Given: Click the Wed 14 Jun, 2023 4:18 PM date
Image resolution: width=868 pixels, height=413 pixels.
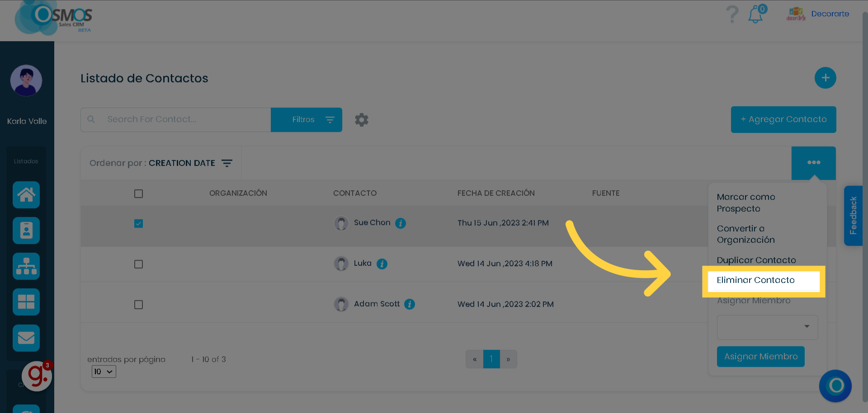Looking at the screenshot, I should (505, 264).
